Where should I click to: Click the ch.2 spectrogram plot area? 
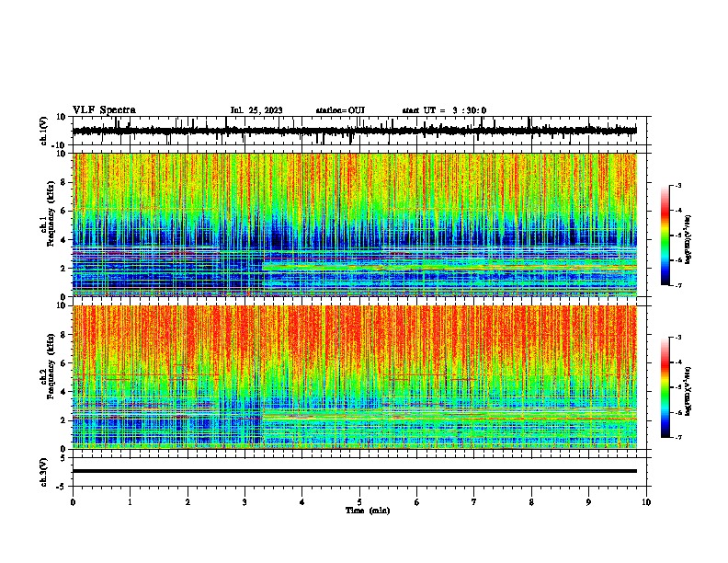pos(355,377)
